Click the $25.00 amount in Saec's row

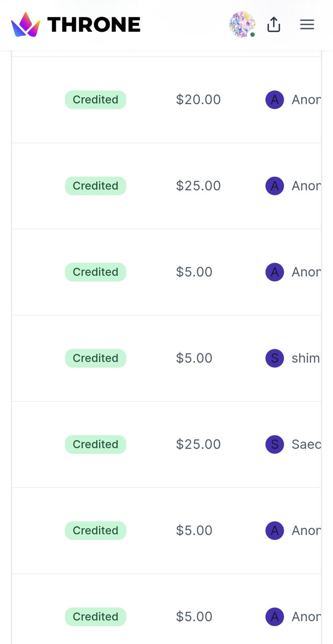pos(198,445)
